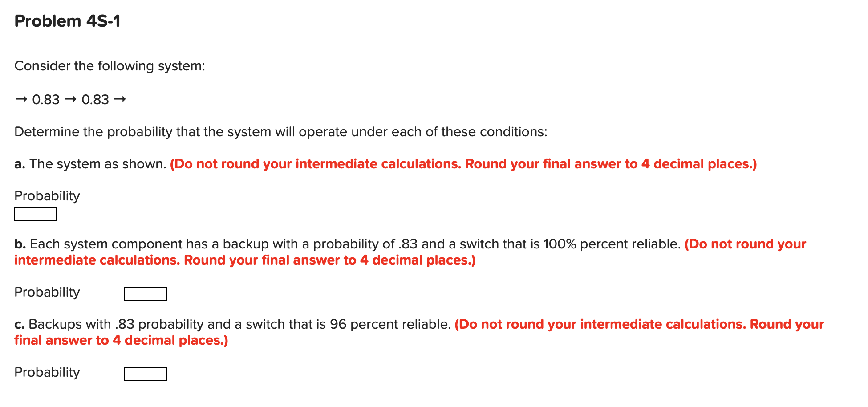Click the second 0.83 value in the diagram
The height and width of the screenshot is (407, 868).
pyautogui.click(x=95, y=99)
